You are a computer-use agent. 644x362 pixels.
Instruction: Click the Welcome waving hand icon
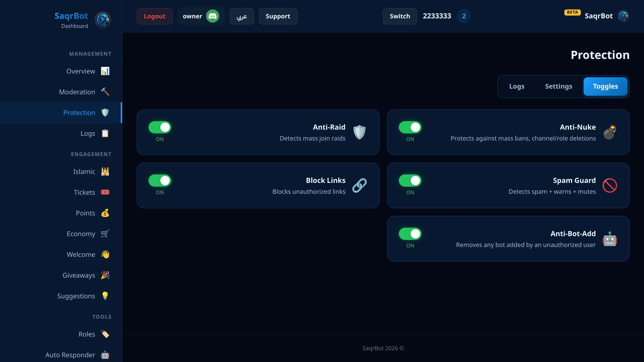105,255
